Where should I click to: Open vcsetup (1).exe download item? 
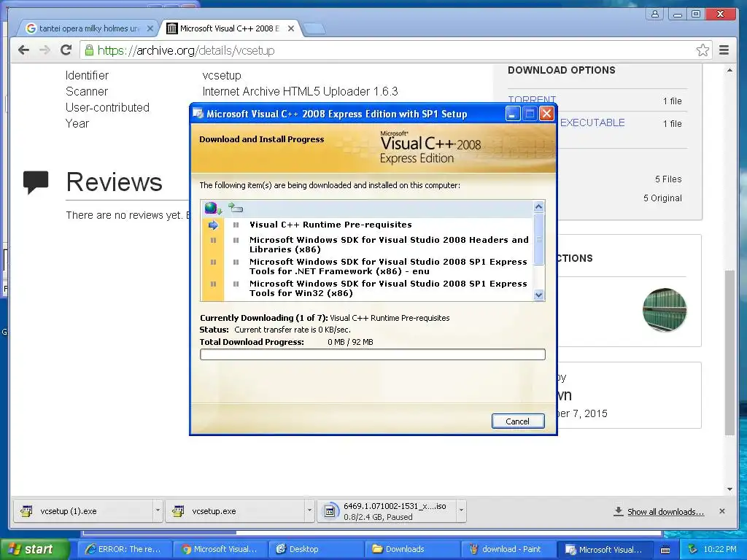pos(83,511)
